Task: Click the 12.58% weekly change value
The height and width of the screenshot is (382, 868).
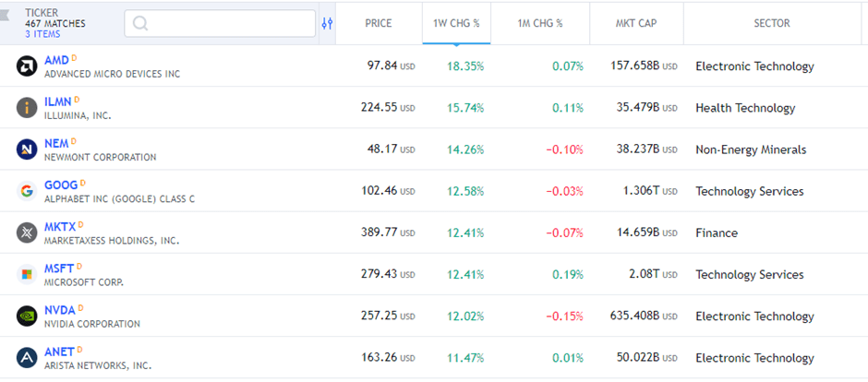Action: [x=465, y=191]
